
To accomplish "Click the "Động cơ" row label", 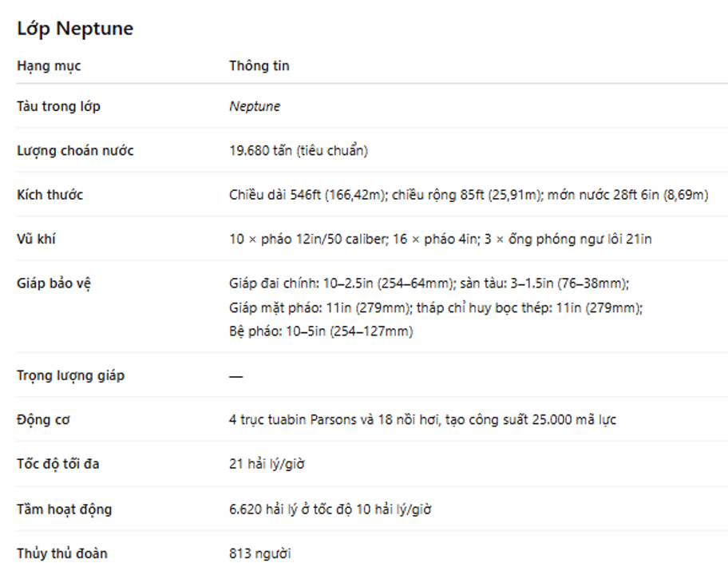I will pyautogui.click(x=43, y=419).
